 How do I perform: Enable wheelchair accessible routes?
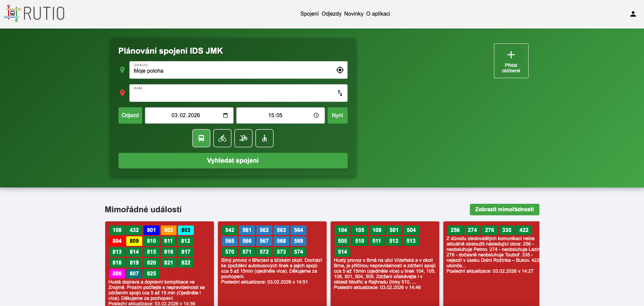click(x=264, y=138)
